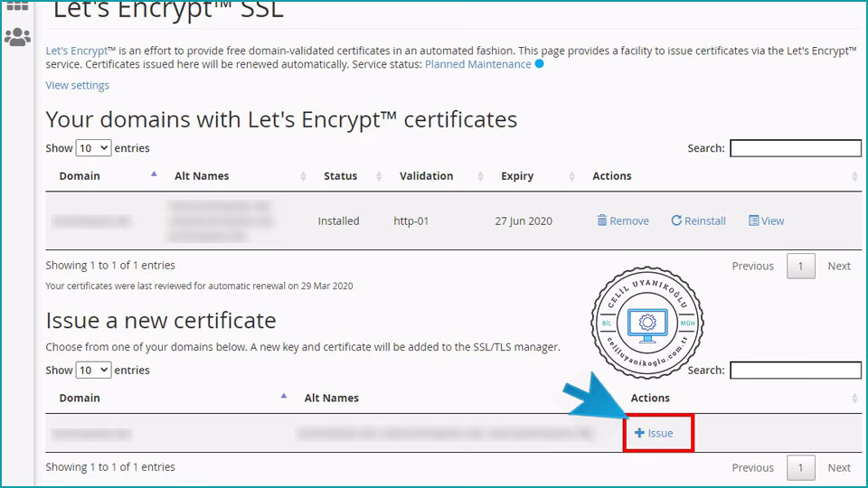Click Previous in new certificate table pagination
The width and height of the screenshot is (868, 488).
click(x=752, y=467)
